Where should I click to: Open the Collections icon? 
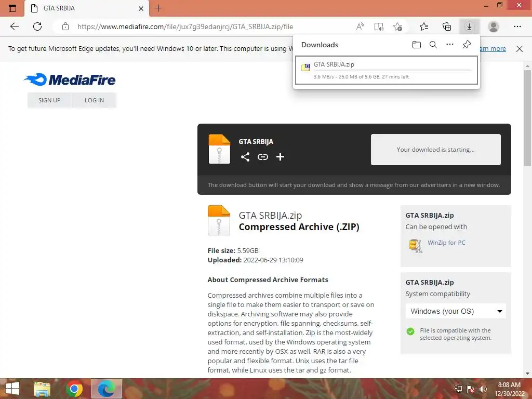(x=447, y=26)
